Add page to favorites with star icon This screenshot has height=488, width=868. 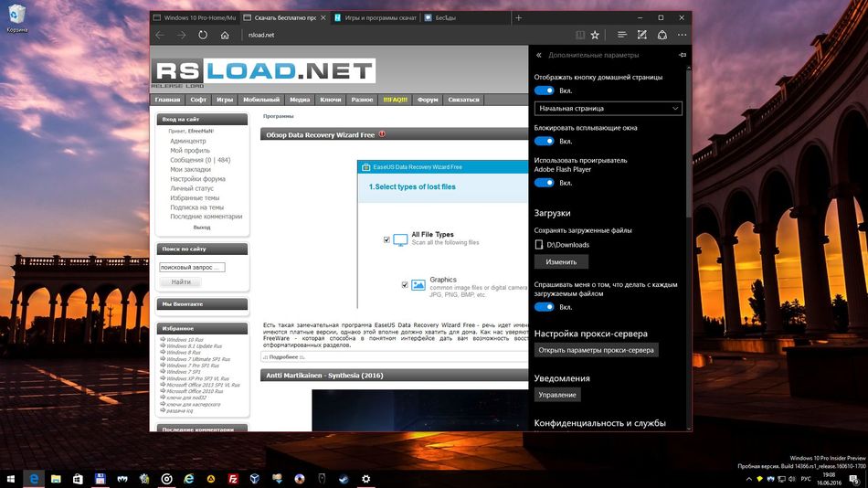pos(595,35)
